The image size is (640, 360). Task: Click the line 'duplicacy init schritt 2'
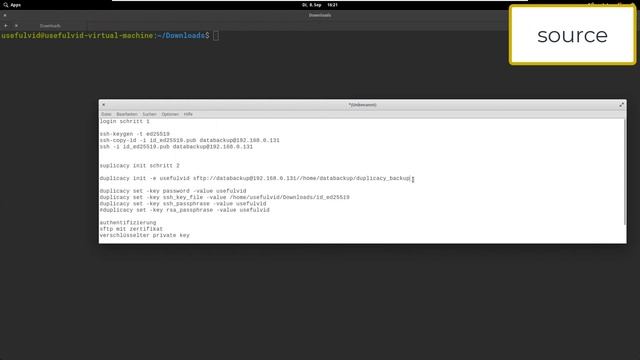[140, 166]
